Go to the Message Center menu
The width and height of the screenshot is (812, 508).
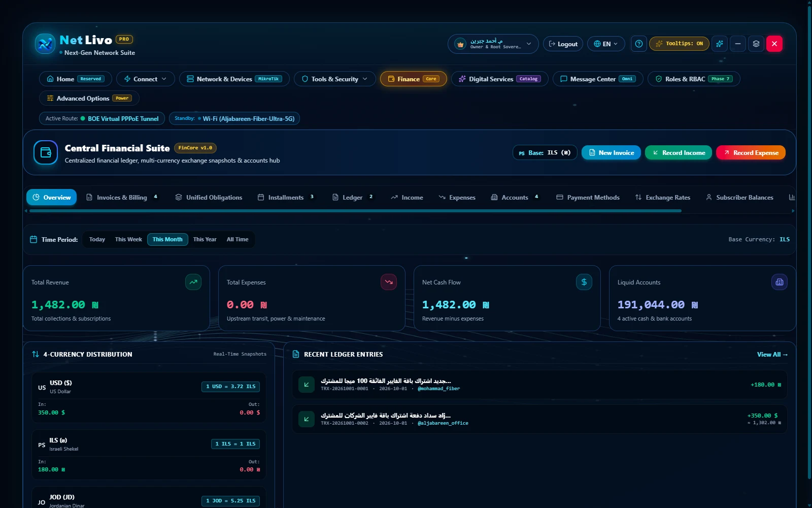click(598, 79)
